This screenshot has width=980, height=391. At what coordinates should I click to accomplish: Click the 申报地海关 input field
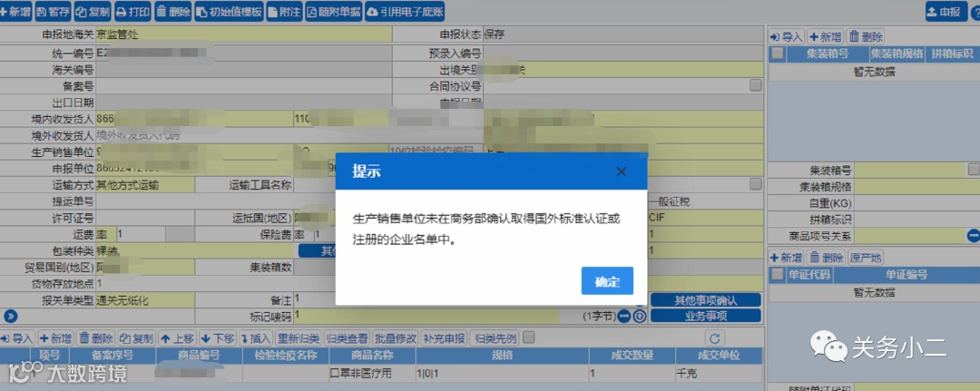tap(244, 35)
